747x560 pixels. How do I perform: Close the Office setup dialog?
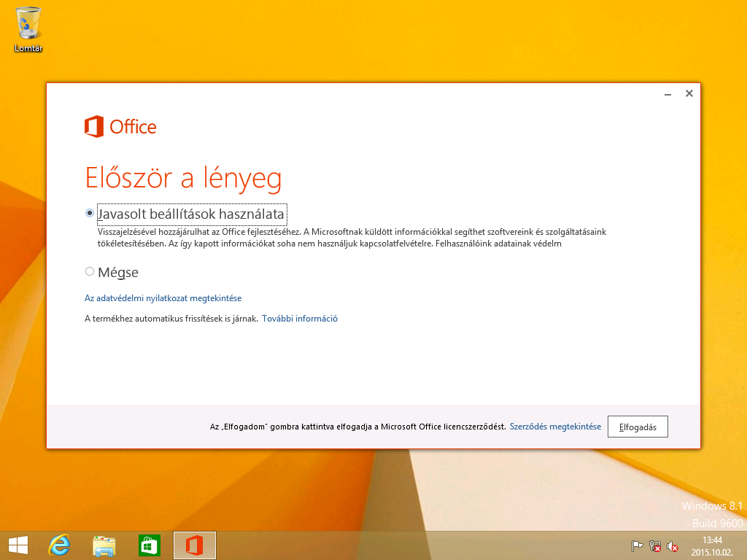[689, 93]
